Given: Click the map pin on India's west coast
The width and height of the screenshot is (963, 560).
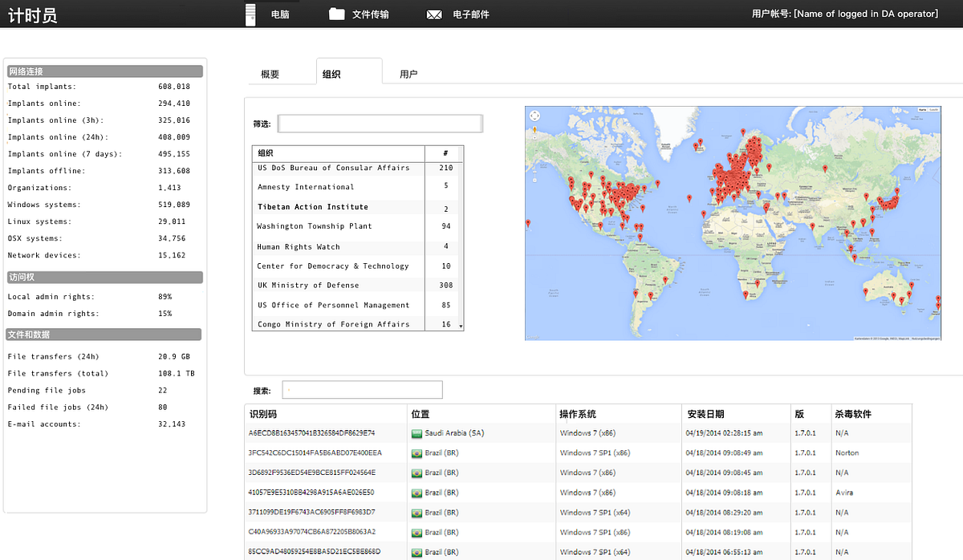Looking at the screenshot, I should point(813,225).
